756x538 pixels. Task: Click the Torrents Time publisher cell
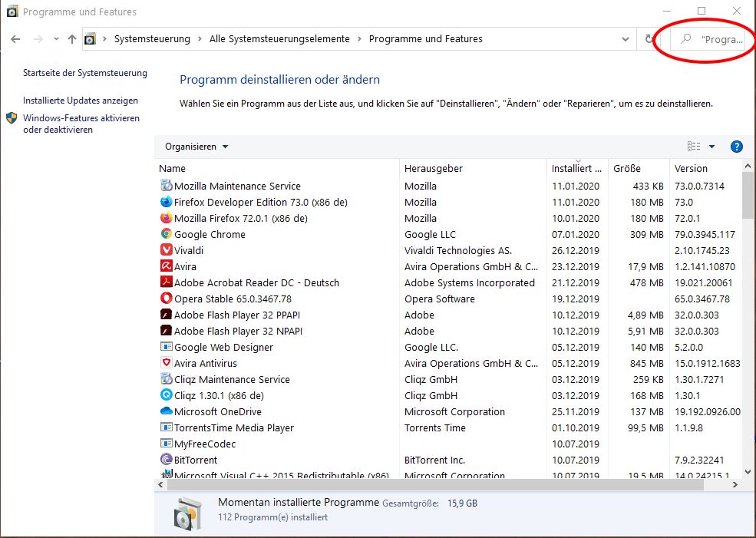pos(435,428)
